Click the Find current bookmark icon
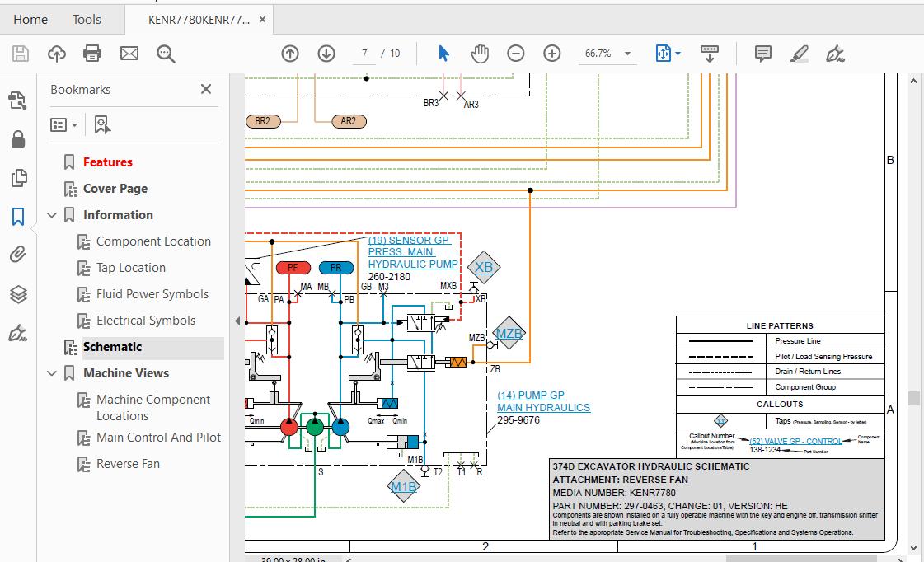This screenshot has height=562, width=924. (x=102, y=124)
